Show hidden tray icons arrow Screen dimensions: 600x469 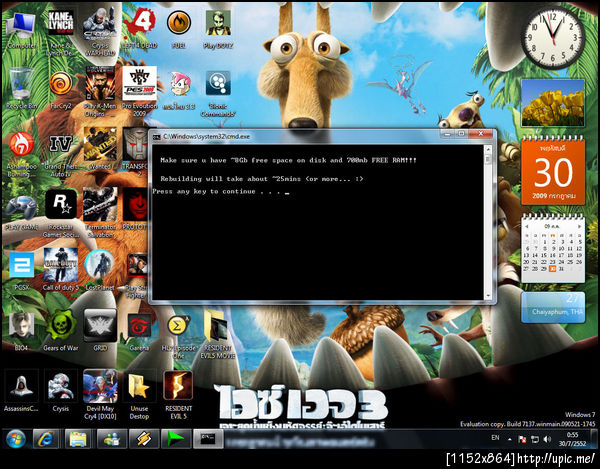(510, 439)
